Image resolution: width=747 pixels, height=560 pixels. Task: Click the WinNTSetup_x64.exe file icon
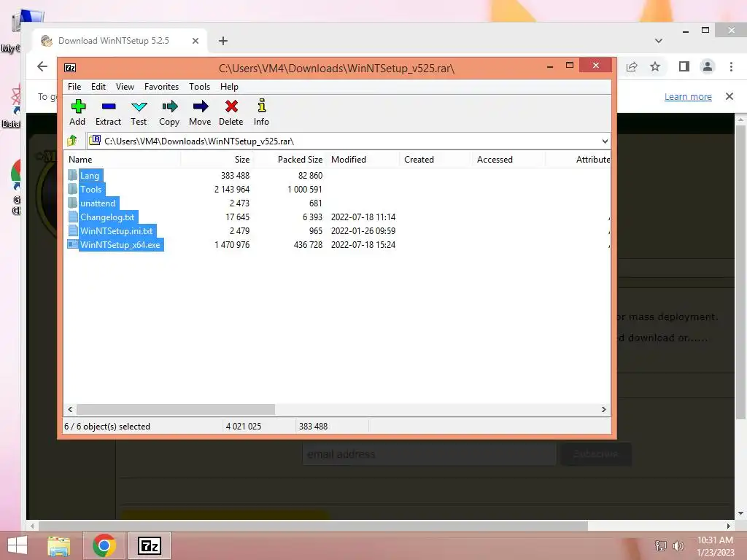(x=72, y=244)
